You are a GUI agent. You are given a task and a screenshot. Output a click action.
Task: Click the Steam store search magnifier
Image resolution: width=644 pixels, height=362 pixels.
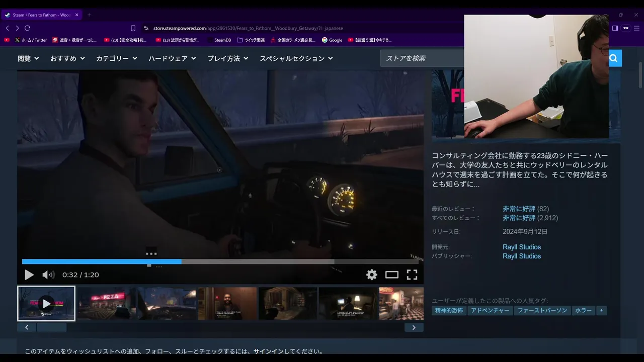click(x=613, y=58)
